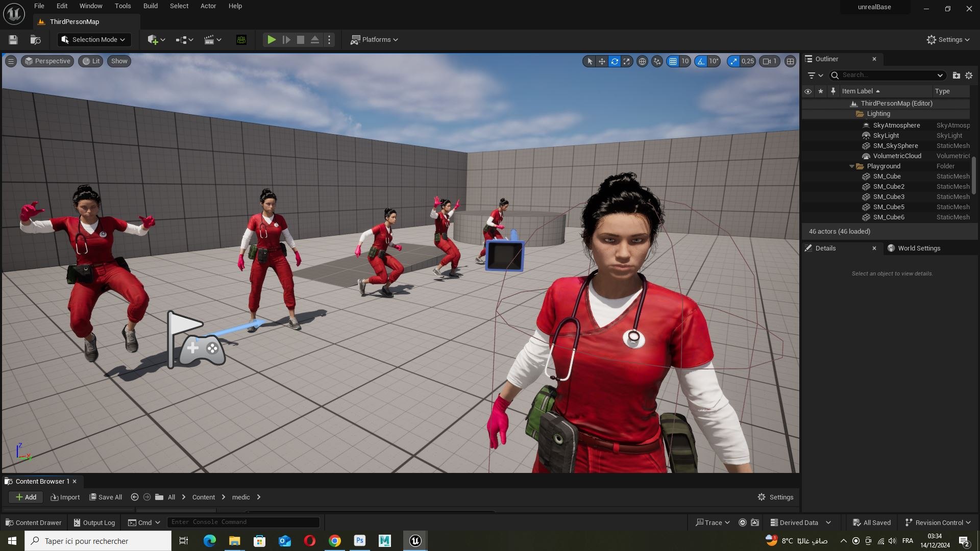Image resolution: width=980 pixels, height=551 pixels.
Task: Toggle rotation angle snapping
Action: [701, 61]
